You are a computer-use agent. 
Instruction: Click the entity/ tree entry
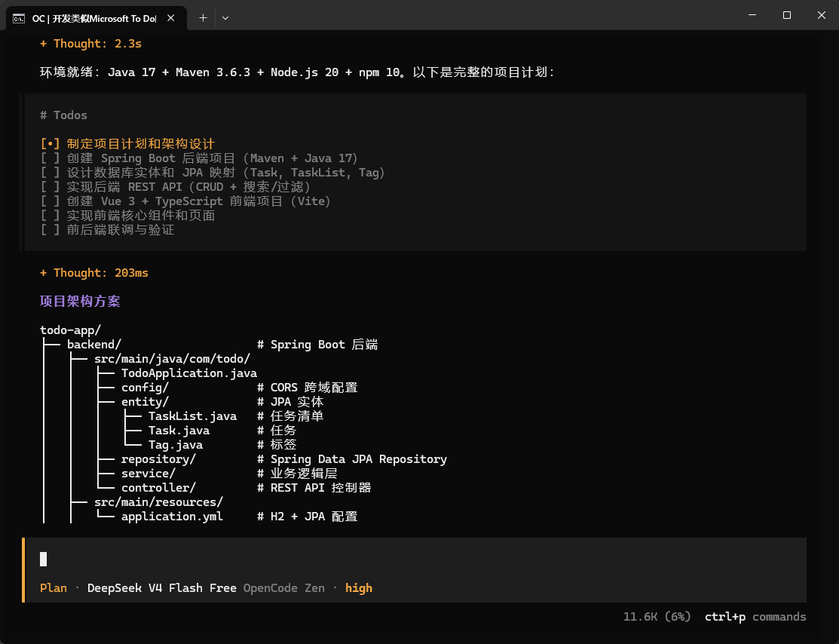click(x=145, y=402)
